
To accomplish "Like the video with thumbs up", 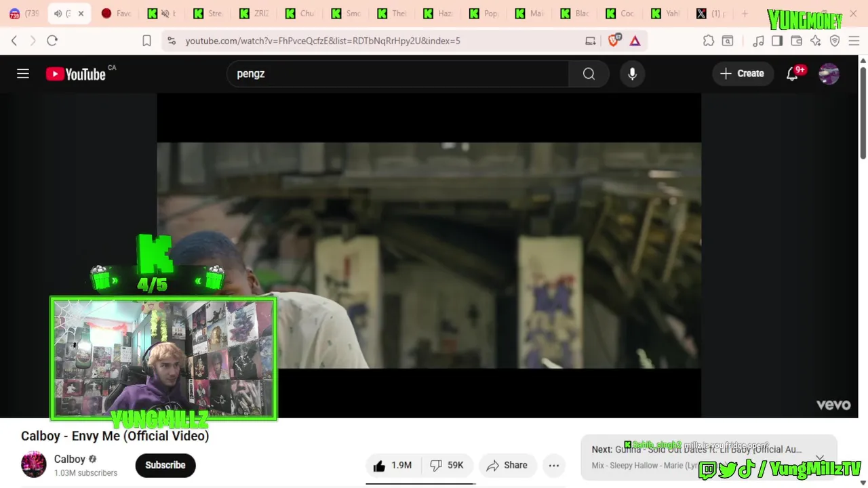I will pos(393,465).
